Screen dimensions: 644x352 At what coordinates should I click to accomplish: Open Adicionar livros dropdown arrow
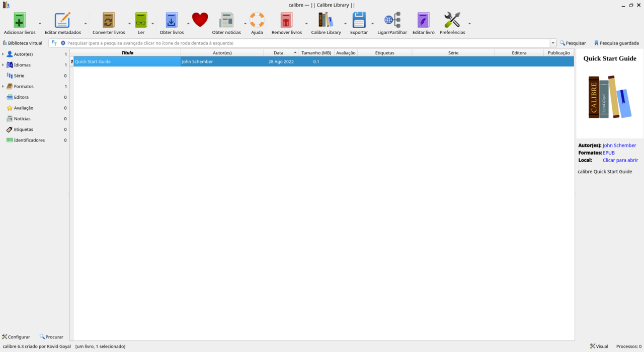coord(40,24)
